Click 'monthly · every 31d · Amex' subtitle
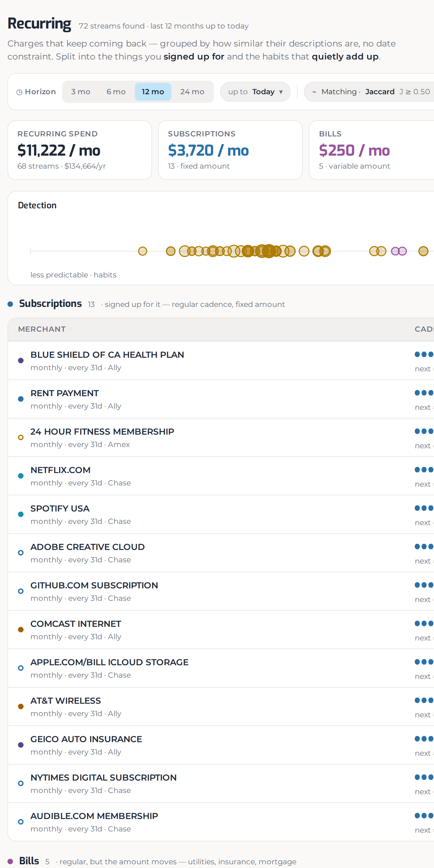 (80, 445)
